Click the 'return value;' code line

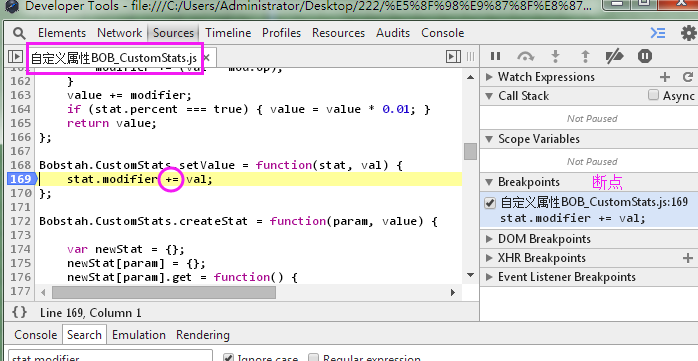tap(112, 123)
